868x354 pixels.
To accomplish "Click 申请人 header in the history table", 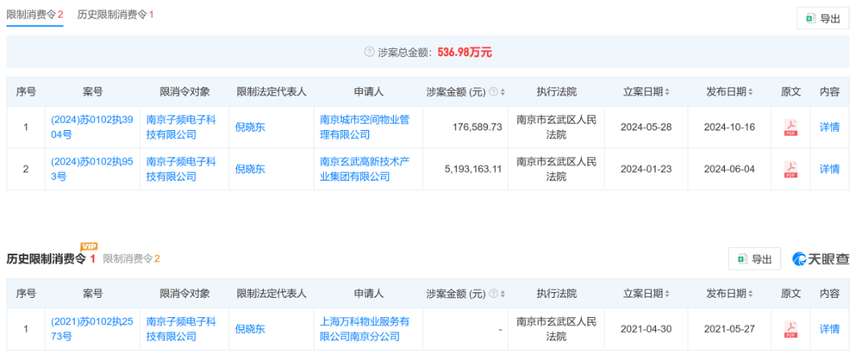I will tap(369, 294).
